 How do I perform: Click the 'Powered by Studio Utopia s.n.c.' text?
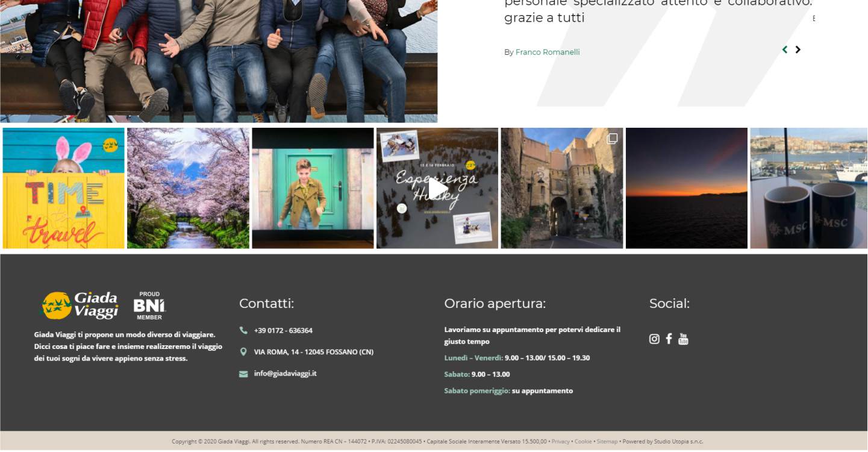663,442
